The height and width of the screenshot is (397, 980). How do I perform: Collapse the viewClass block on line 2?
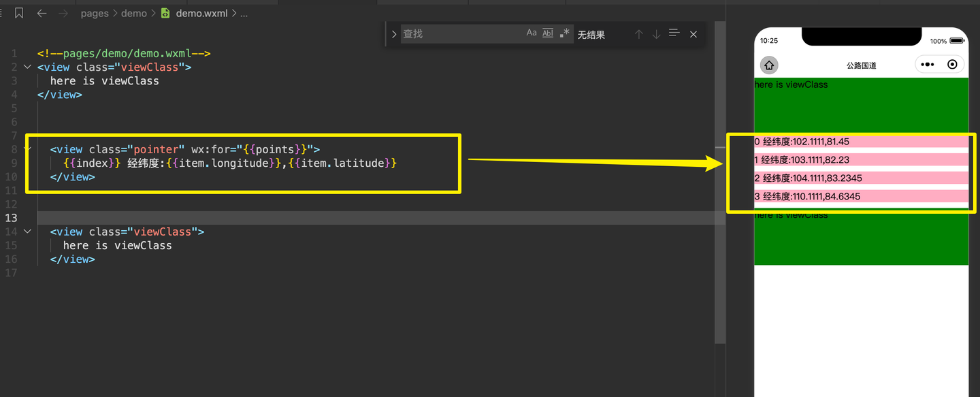[x=27, y=67]
